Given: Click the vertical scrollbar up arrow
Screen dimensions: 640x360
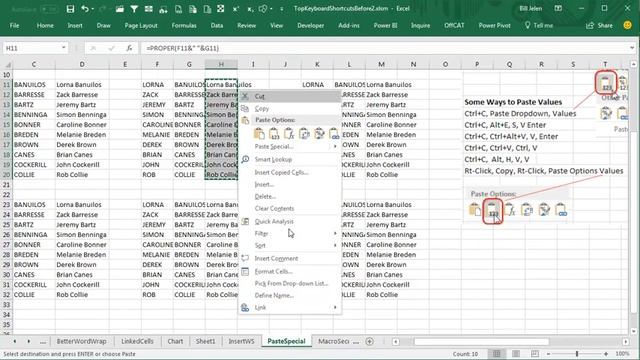Looking at the screenshot, I should pyautogui.click(x=633, y=64).
